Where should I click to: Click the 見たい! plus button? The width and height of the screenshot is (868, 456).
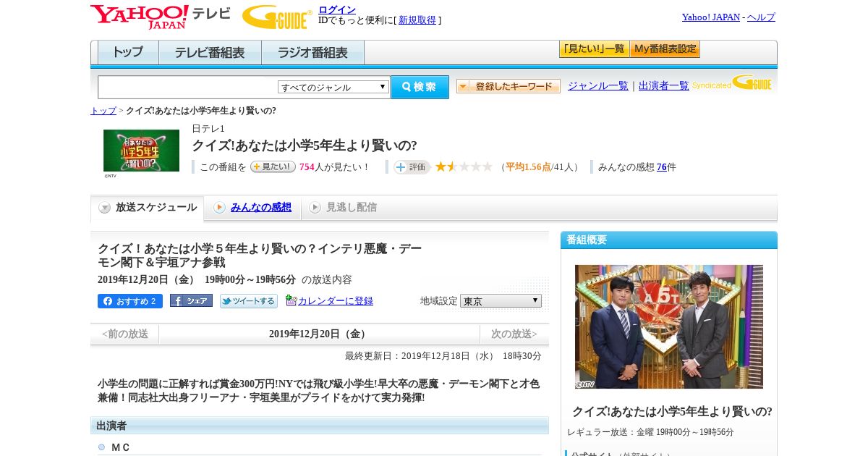273,166
